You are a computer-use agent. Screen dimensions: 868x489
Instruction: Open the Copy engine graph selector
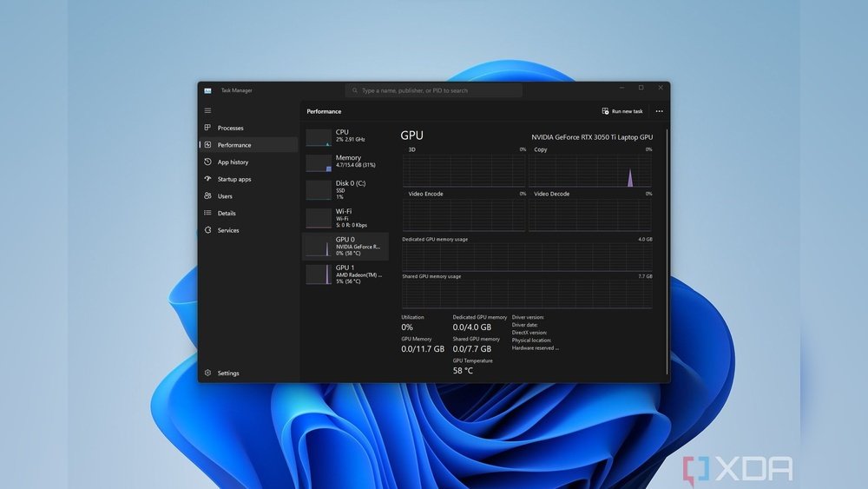[541, 149]
